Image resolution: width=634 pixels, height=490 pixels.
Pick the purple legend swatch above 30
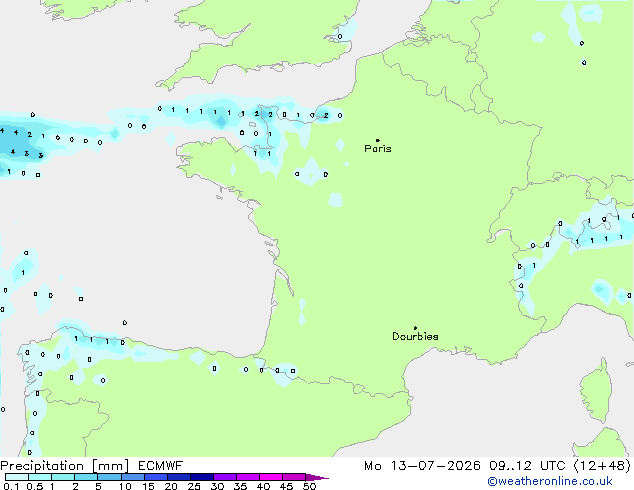tap(225, 477)
